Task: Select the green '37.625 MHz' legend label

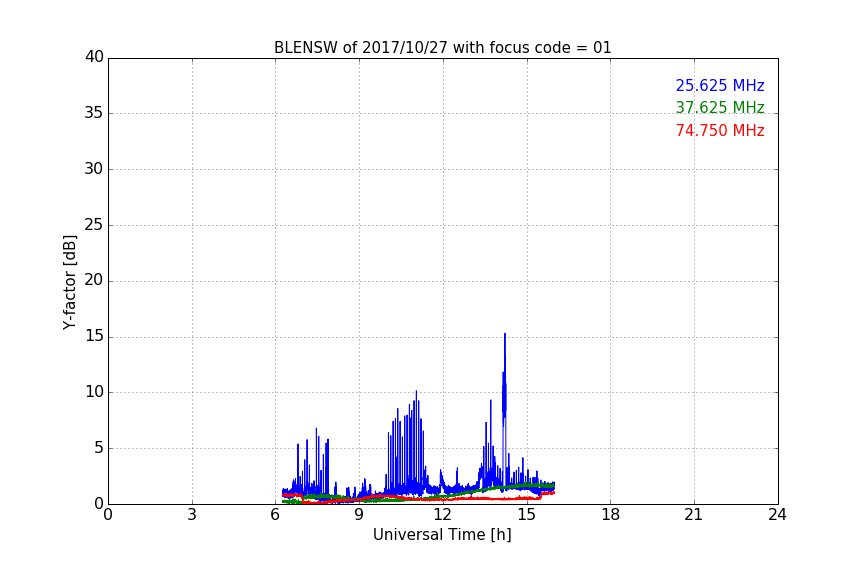Action: pos(720,107)
